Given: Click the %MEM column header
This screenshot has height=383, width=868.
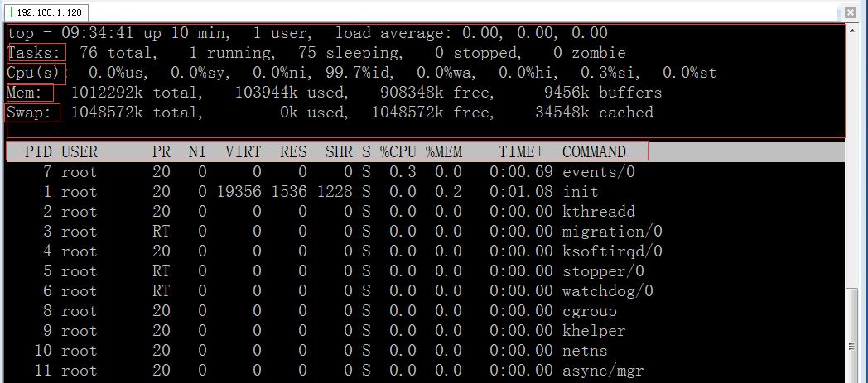Looking at the screenshot, I should [444, 152].
